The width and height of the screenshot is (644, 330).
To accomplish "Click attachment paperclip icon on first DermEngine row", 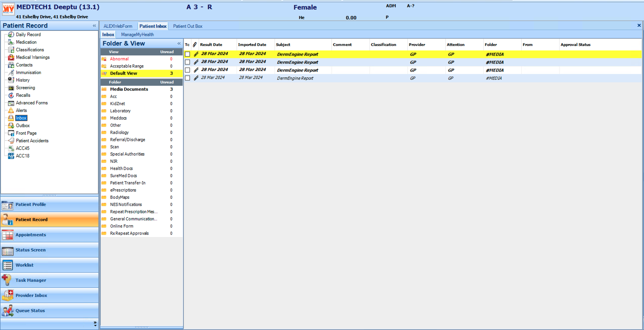I will (196, 54).
